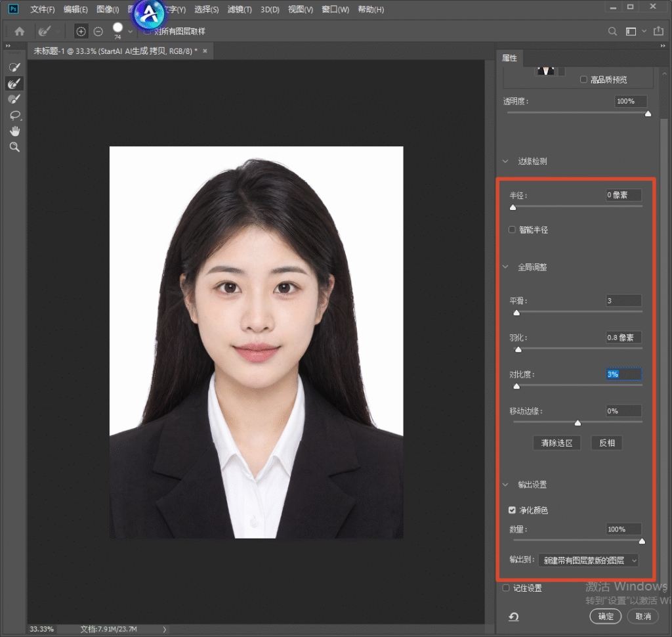Click the Home icon in options bar
The height and width of the screenshot is (637, 672).
coord(19,32)
